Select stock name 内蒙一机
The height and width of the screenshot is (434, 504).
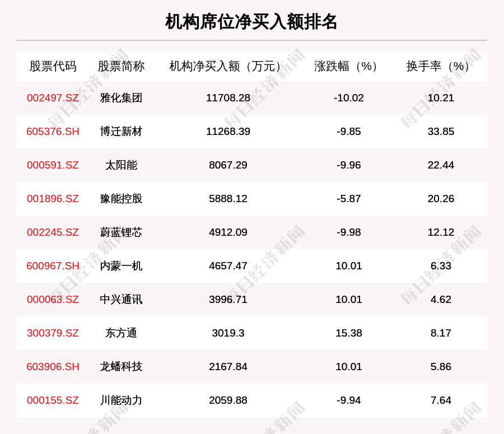click(121, 266)
